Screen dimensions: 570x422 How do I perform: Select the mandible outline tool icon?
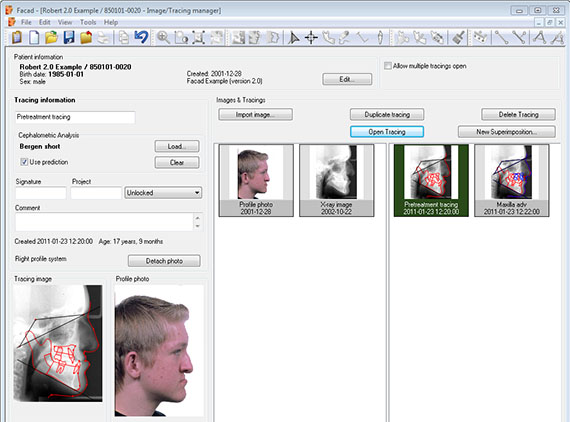[328, 37]
